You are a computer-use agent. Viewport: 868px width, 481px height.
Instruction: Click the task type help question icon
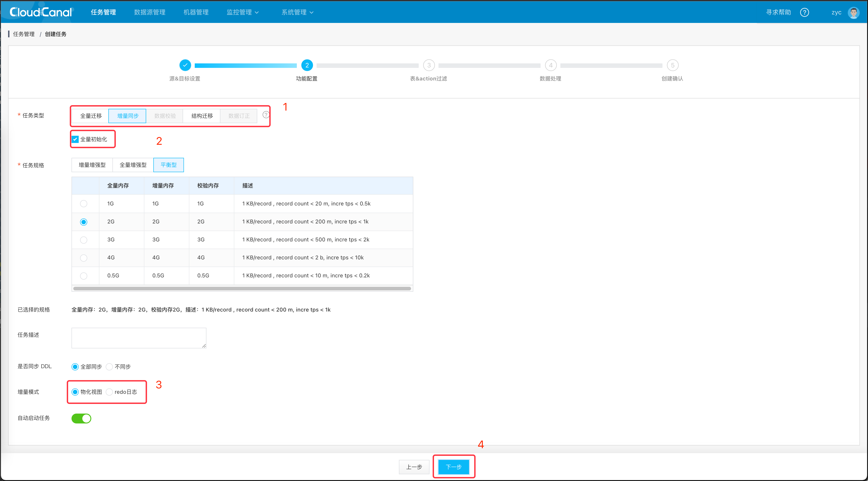[266, 115]
